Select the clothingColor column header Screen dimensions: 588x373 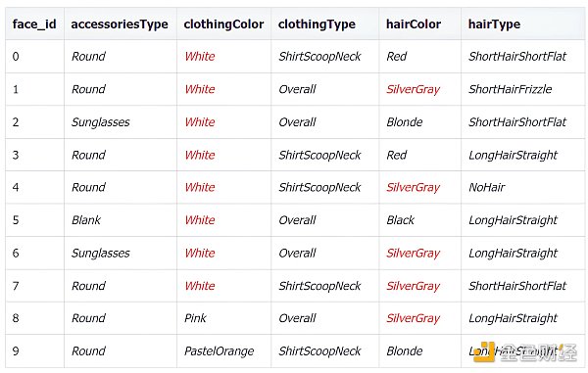[223, 24]
